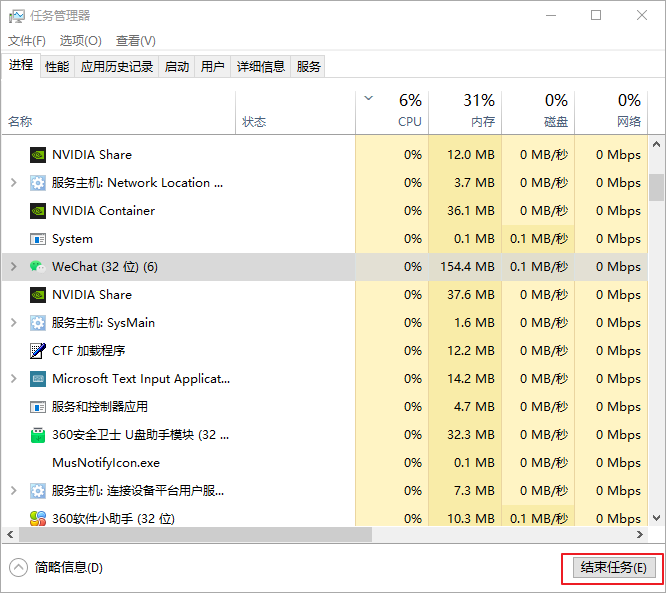Screen dimensions: 666x593
Task: Open the 应用历史记录 tab
Action: click(x=117, y=67)
